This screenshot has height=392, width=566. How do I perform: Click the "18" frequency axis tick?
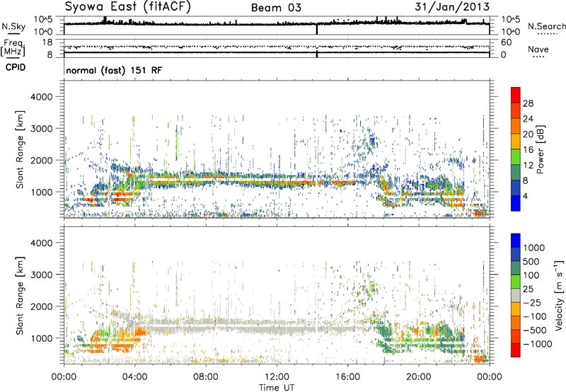pos(47,42)
